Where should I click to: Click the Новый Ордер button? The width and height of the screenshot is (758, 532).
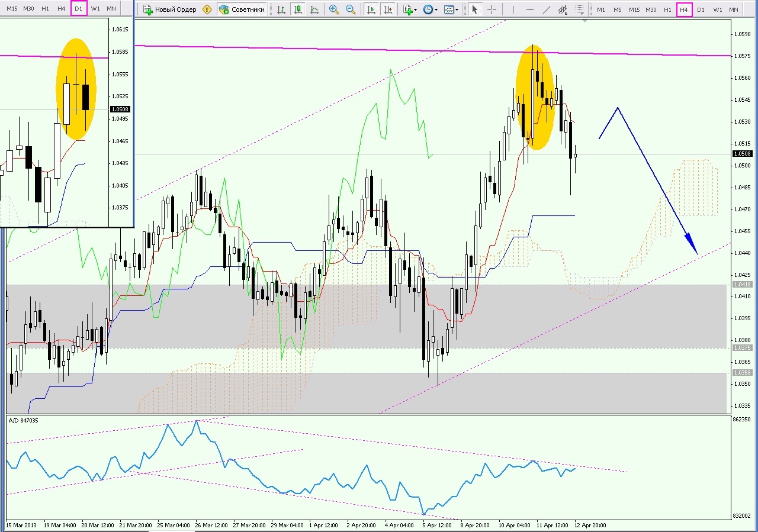pyautogui.click(x=171, y=9)
